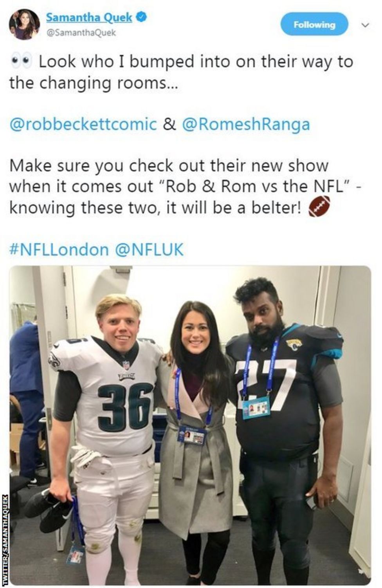Open Samantha Quek's profile avatar

(x=24, y=24)
